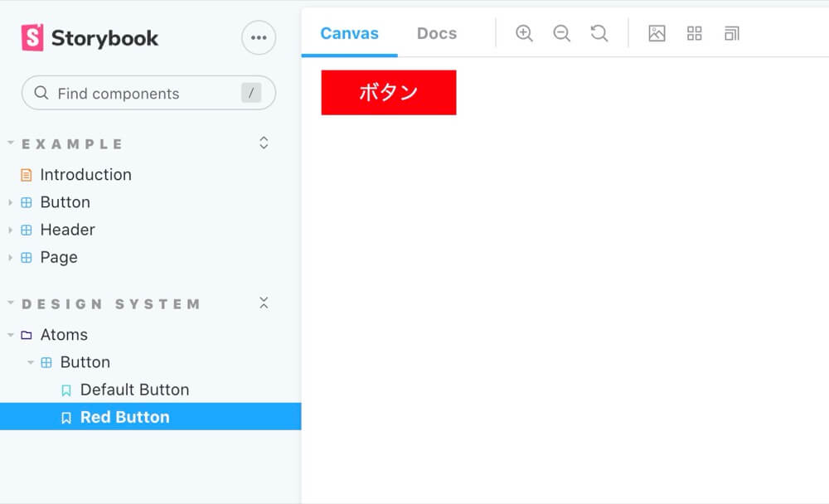Click the Find components search field
Image resolution: width=829 pixels, height=504 pixels.
[x=148, y=93]
